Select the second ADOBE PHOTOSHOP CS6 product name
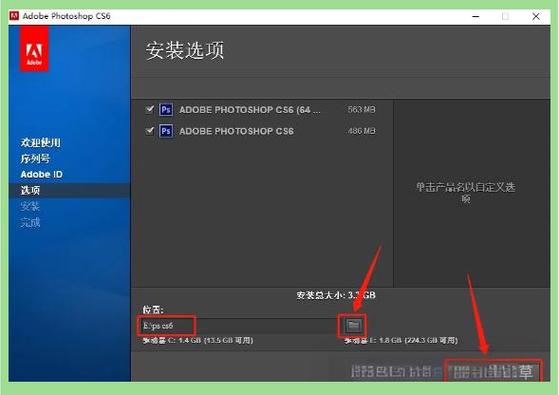The width and height of the screenshot is (559, 395). 236,131
